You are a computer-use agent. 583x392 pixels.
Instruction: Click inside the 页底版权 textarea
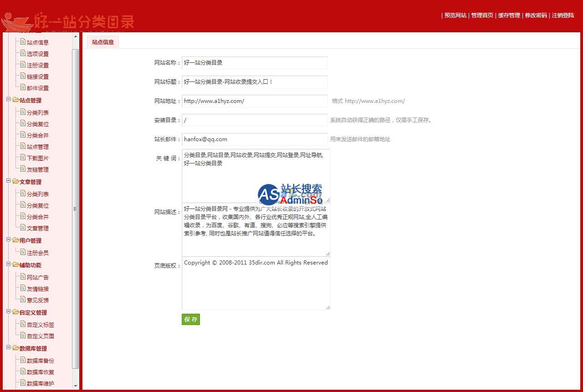pos(256,283)
